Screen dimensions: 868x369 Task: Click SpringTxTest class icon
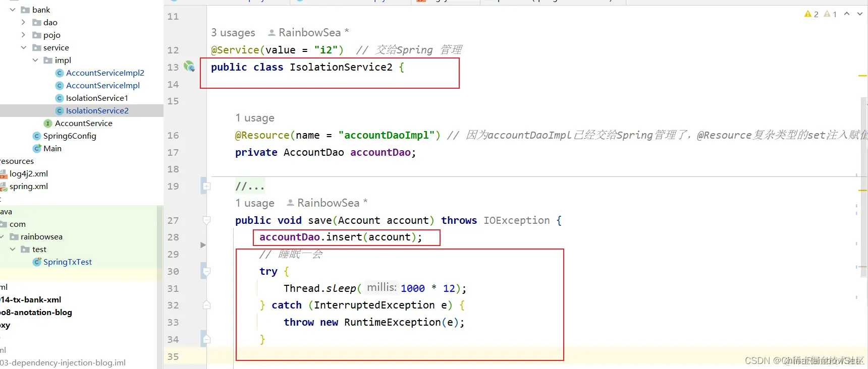(37, 262)
